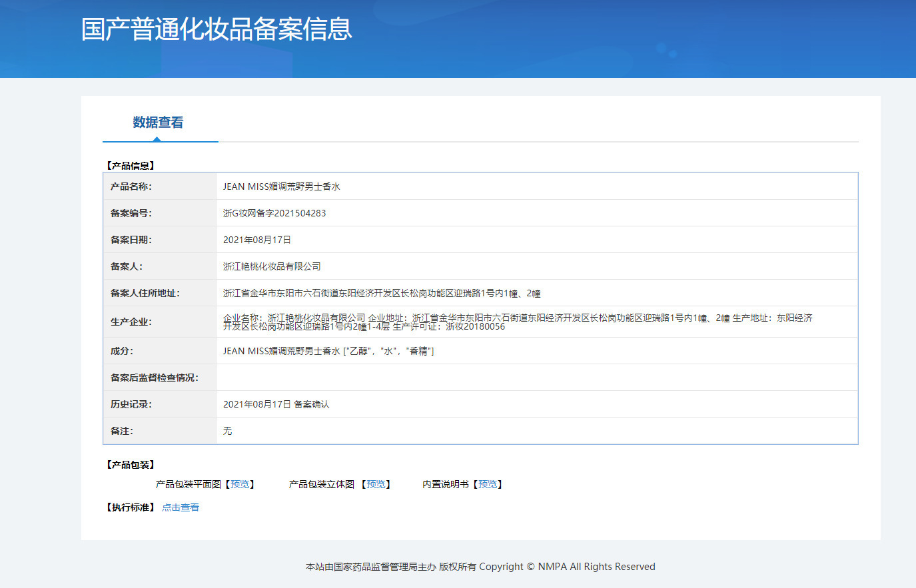916x588 pixels.
Task: Select the filing number 浙G妆网备字2021504283
Action: [274, 214]
